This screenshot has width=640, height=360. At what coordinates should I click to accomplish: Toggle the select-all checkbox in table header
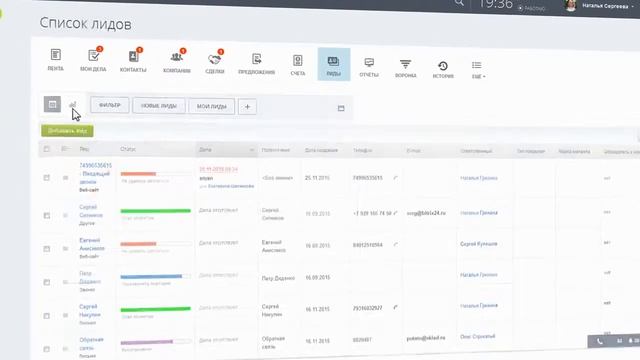pyautogui.click(x=47, y=149)
